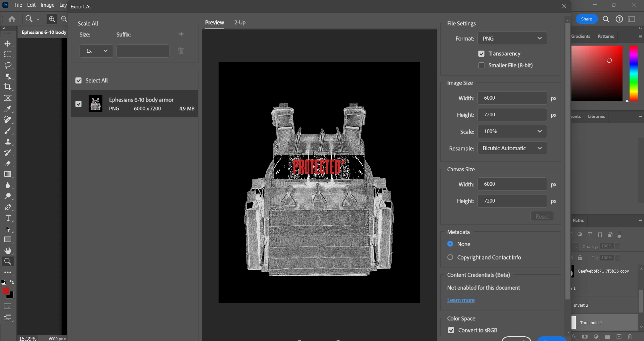The height and width of the screenshot is (341, 644).
Task: Uncheck the Ephesians 6-10 body armor asset
Action: click(x=79, y=104)
